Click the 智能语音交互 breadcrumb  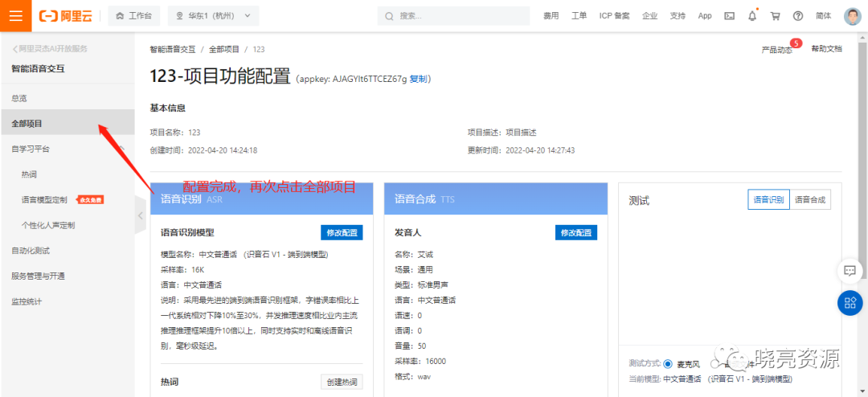173,49
